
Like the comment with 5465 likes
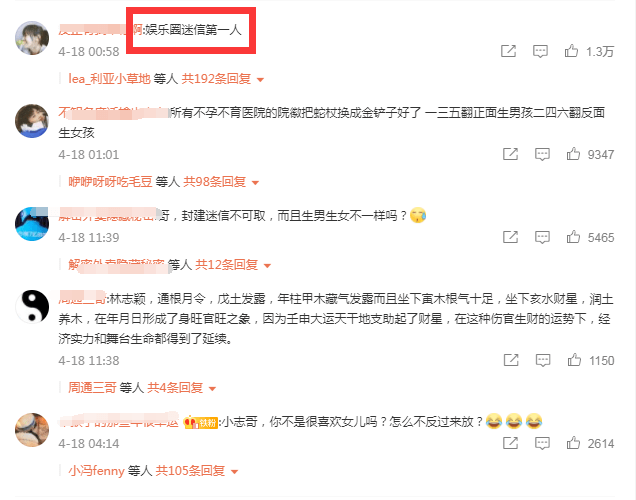coord(573,237)
